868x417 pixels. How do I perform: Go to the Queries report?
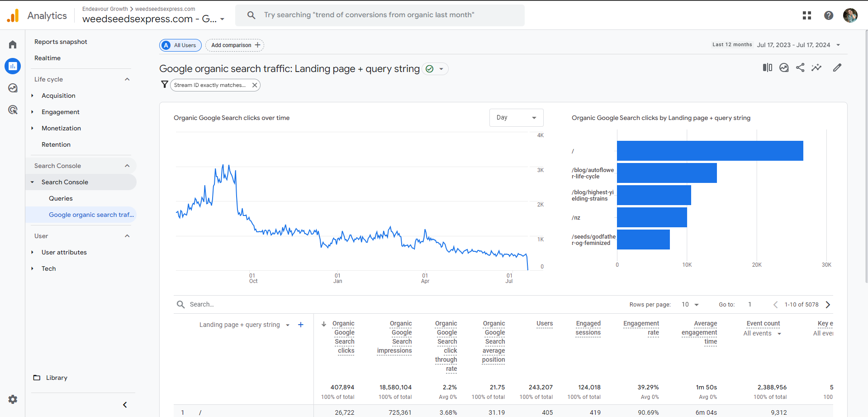pos(61,198)
